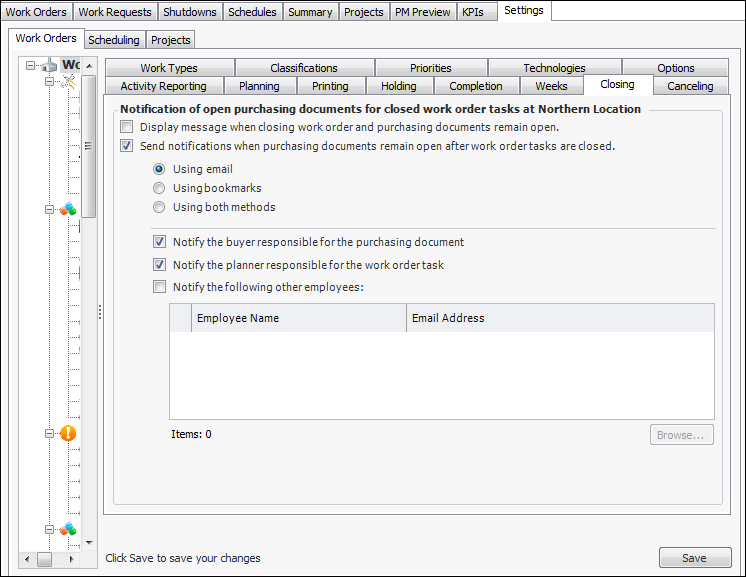The width and height of the screenshot is (746, 577).
Task: Open the KPIs top tab
Action: point(473,12)
